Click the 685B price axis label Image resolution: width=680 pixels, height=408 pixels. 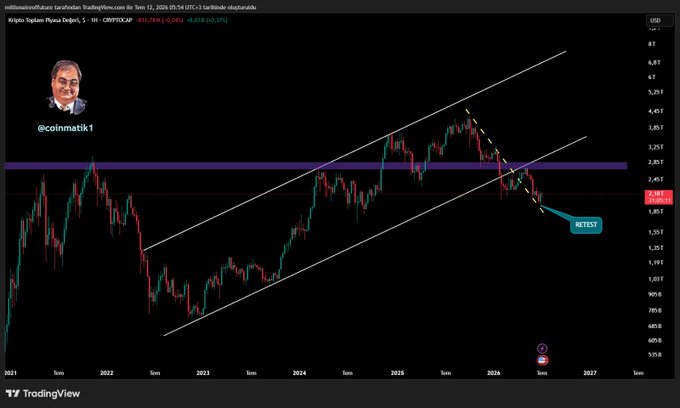654,326
